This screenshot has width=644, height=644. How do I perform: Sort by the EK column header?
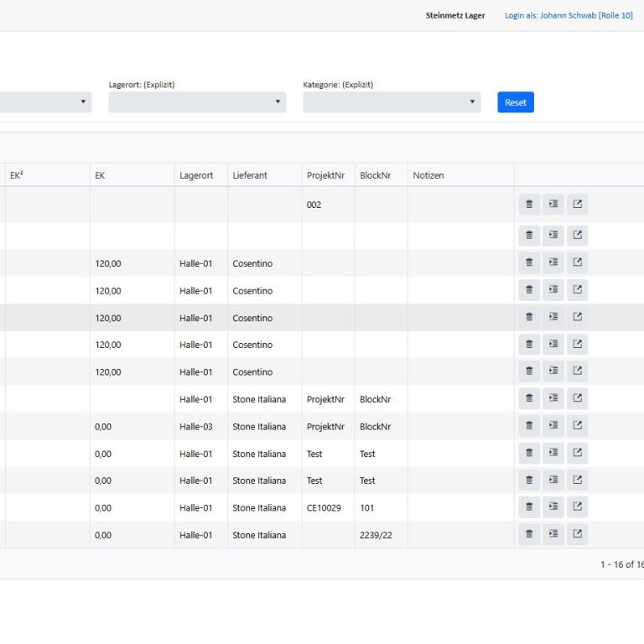(132, 175)
